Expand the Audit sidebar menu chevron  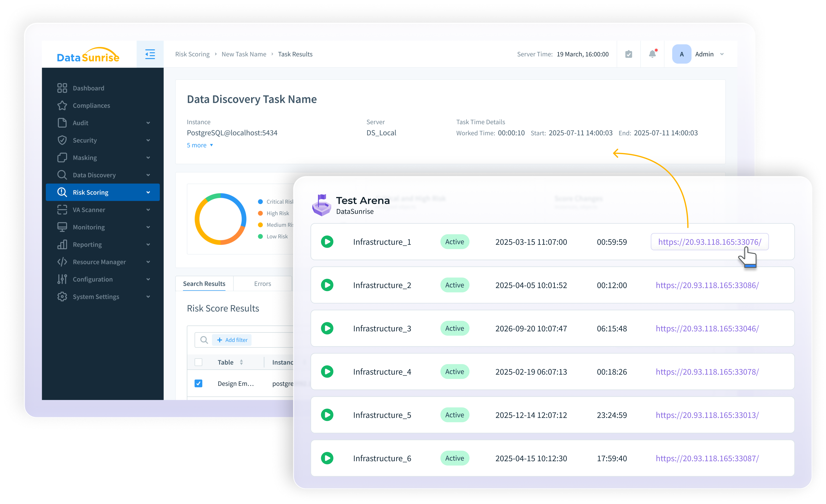pyautogui.click(x=148, y=123)
